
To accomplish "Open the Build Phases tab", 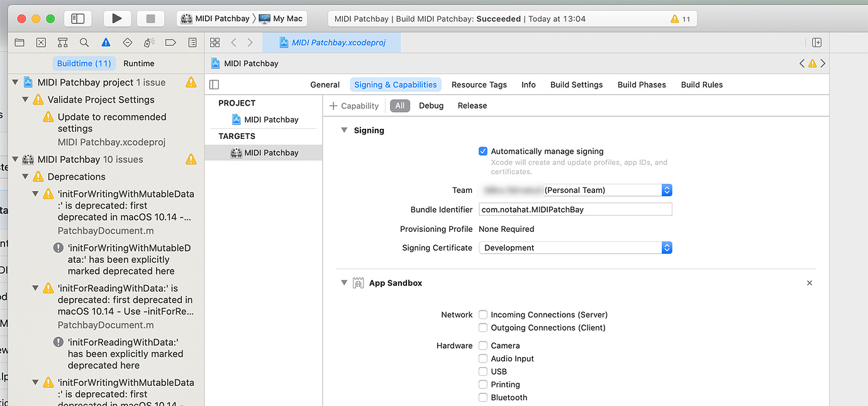I will [642, 85].
